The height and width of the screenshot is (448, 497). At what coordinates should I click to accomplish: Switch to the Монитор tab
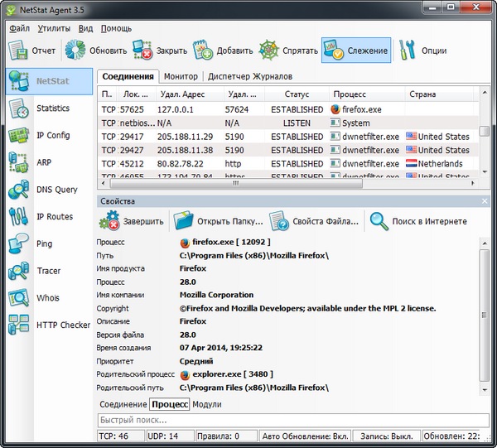(181, 76)
